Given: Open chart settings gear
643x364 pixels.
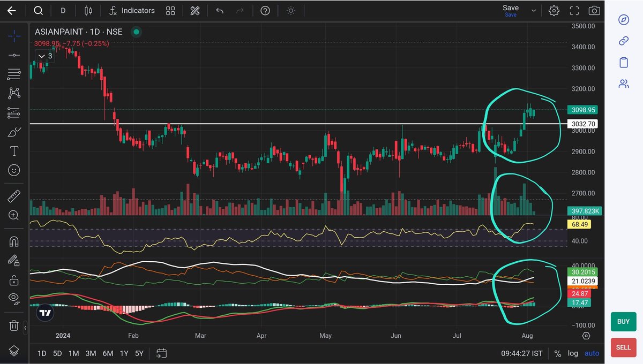Looking at the screenshot, I should (554, 11).
